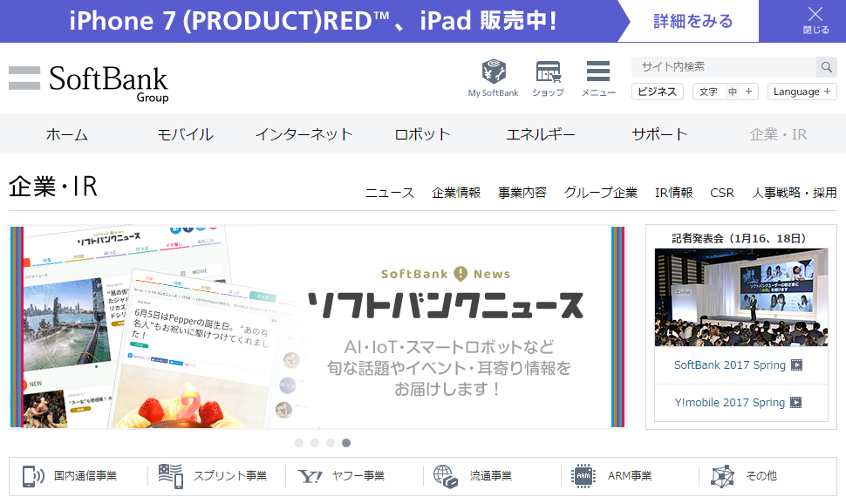The image size is (846, 504).
Task: Click the SoftBank Group logo
Action: point(89,83)
